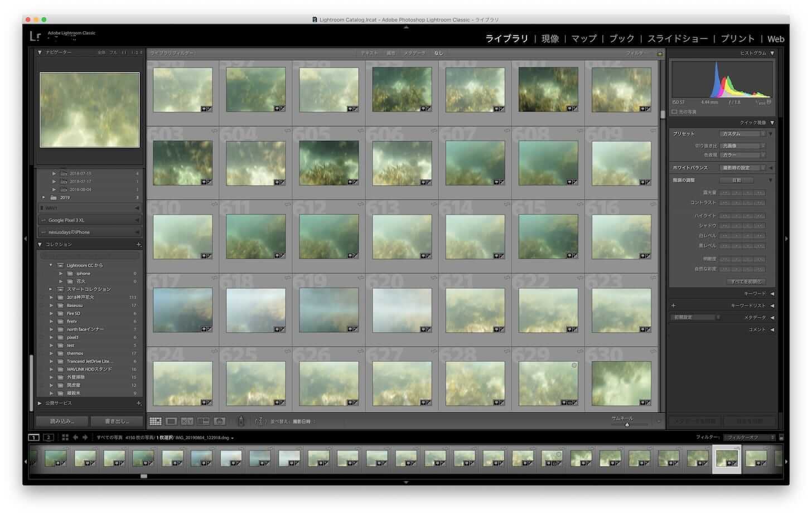Click the filmstrip horizontal scrollbar handle

(x=144, y=477)
